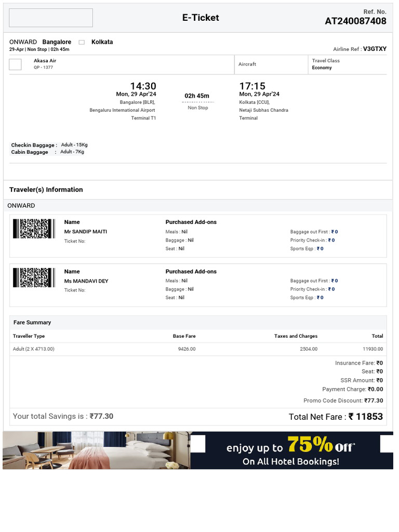Click the Fare Summary heading
The width and height of the screenshot is (399, 532).
coord(32,323)
